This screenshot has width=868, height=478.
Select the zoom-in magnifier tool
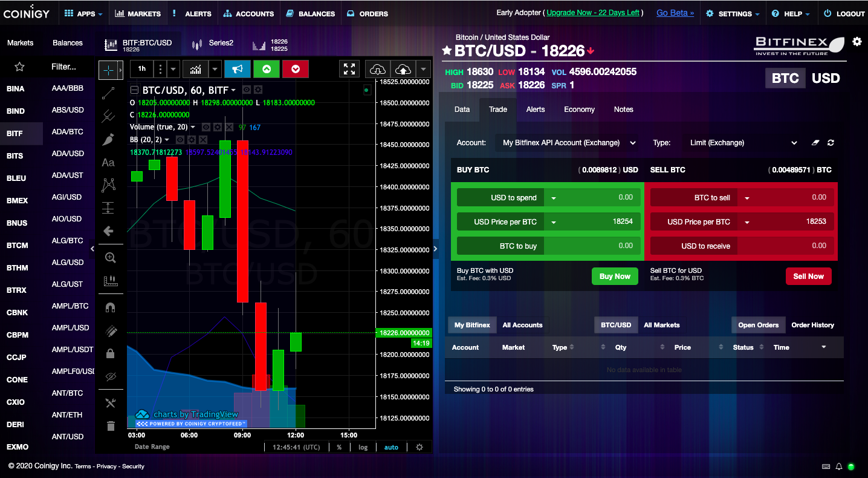coord(110,258)
